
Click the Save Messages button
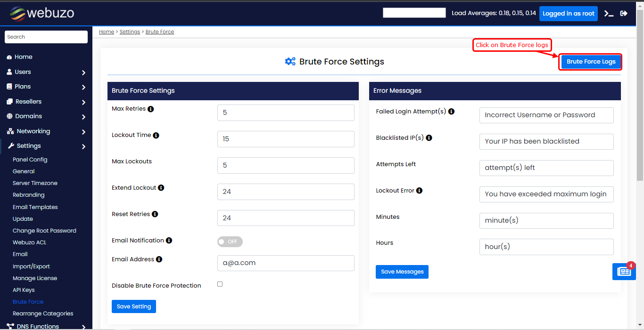click(x=402, y=272)
